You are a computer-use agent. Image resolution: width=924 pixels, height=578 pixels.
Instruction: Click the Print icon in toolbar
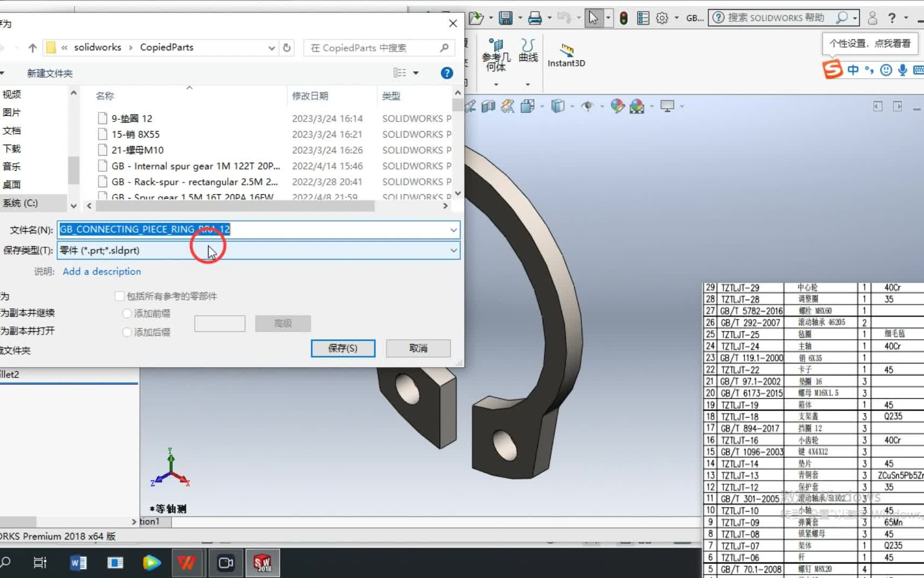pos(535,18)
